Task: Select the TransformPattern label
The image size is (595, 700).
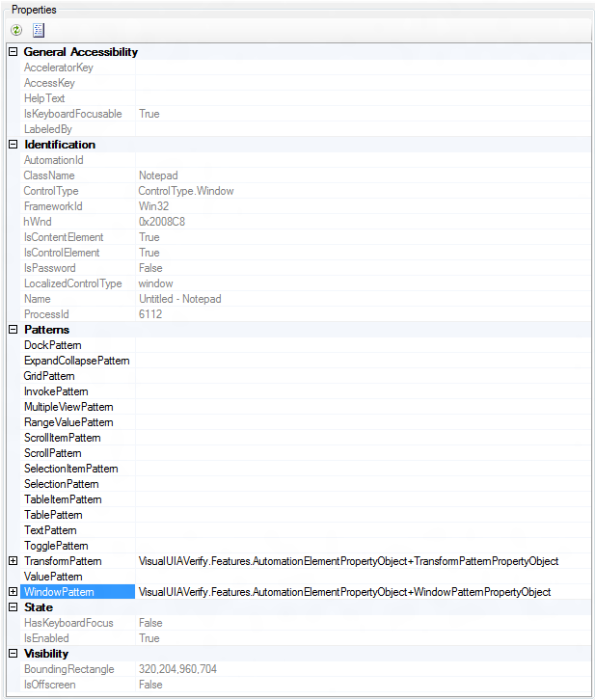Action: click(63, 561)
